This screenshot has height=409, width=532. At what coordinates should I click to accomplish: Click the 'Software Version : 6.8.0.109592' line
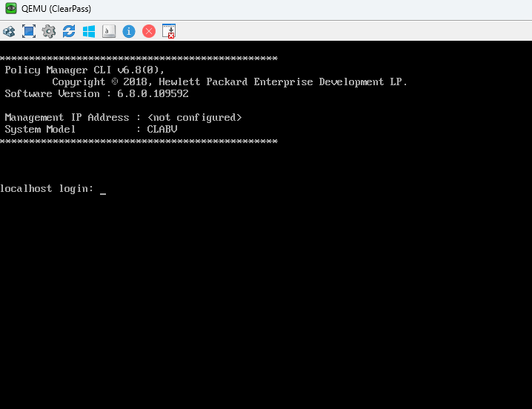click(x=97, y=93)
